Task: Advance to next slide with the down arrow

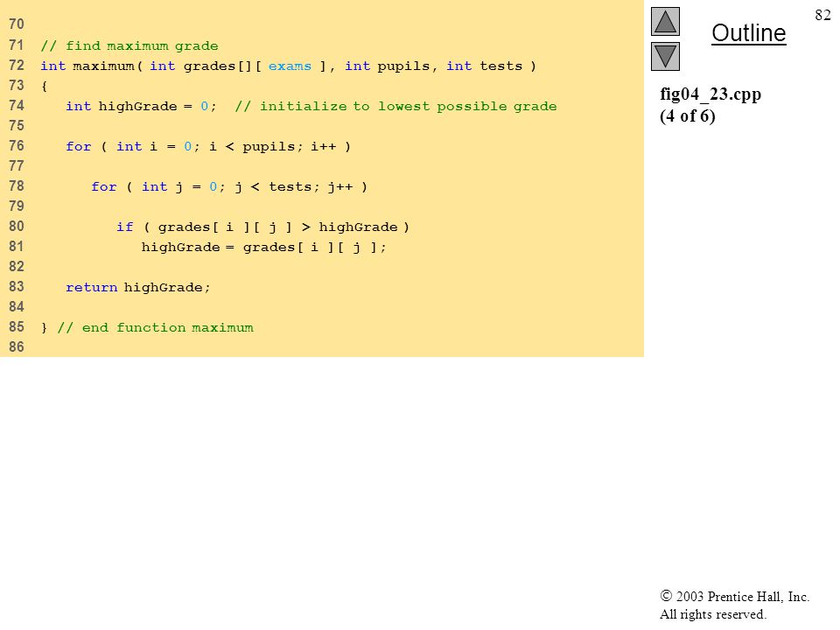Action: pos(665,56)
